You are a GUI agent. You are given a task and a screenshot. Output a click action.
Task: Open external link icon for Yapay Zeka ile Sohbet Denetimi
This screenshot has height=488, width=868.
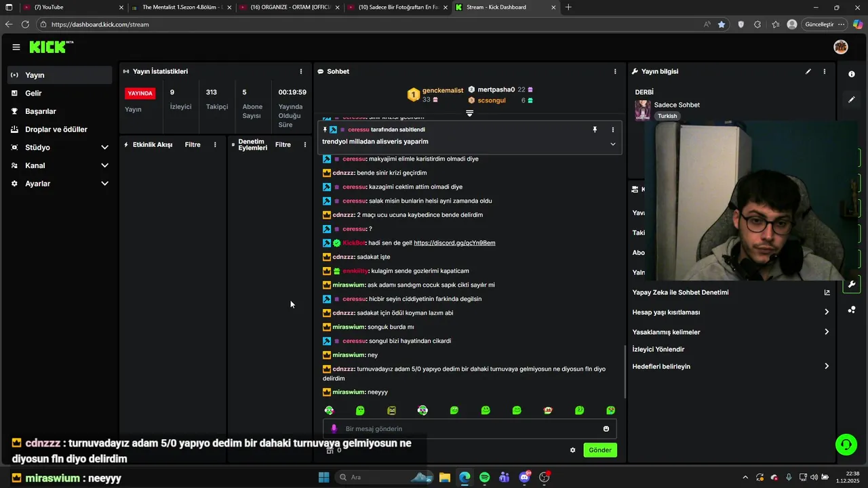pos(827,292)
